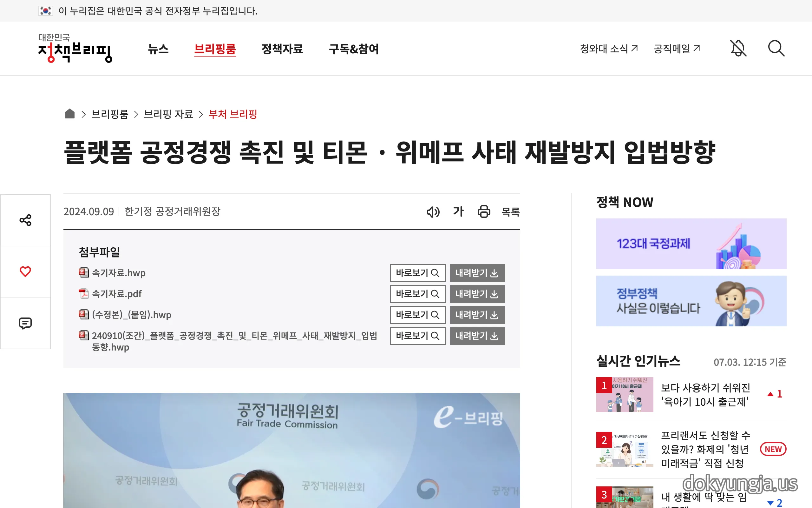Image resolution: width=812 pixels, height=508 pixels.
Task: Open the 속기자료.hwp file name
Action: point(119,273)
